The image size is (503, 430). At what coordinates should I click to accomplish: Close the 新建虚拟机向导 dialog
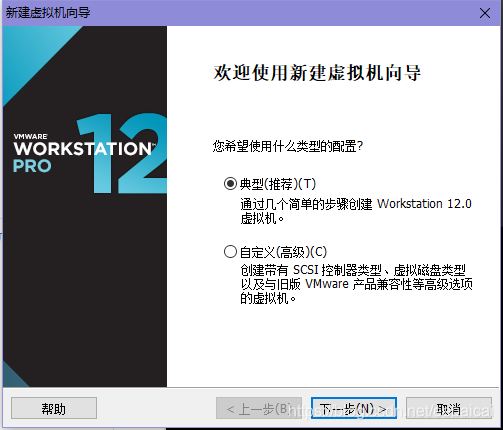(485, 13)
